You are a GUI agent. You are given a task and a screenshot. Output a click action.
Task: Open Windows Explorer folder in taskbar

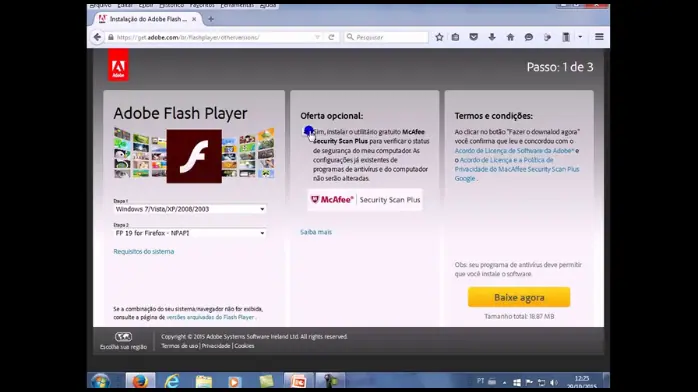click(x=204, y=381)
